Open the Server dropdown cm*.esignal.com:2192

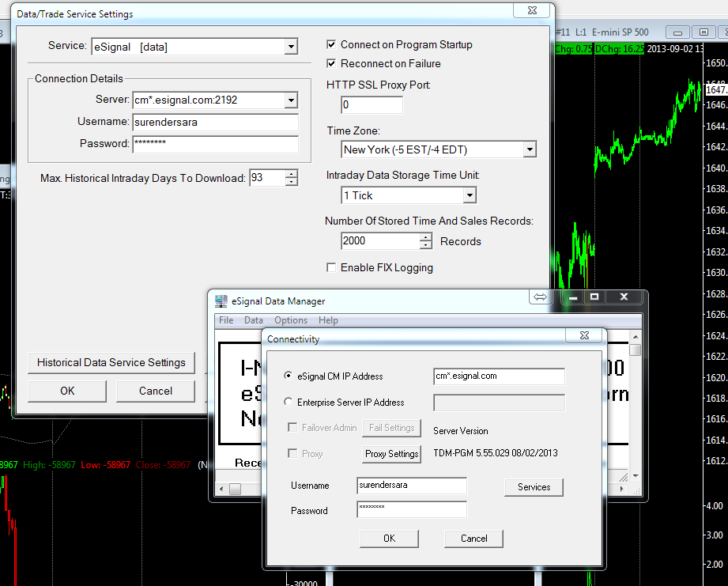(x=291, y=100)
